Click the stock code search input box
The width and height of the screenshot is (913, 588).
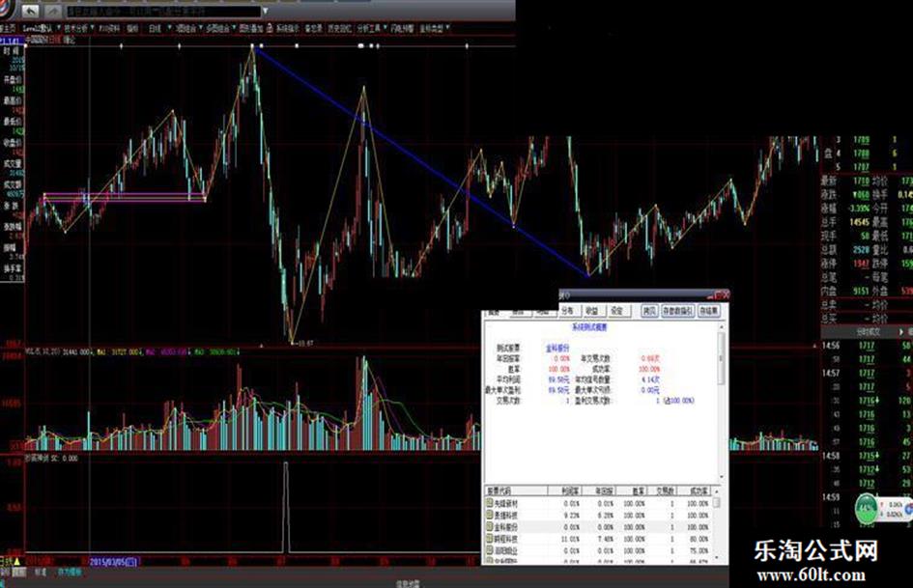coord(163,11)
